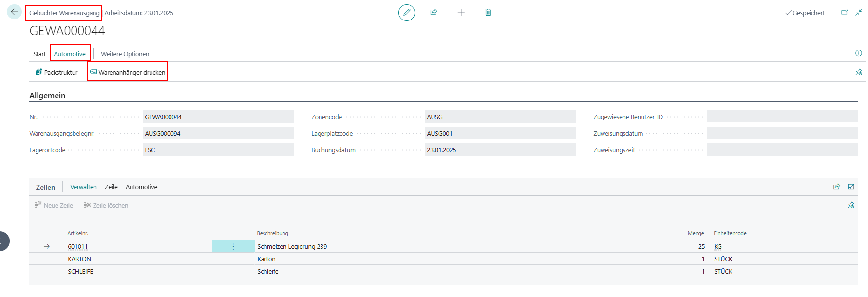Image resolution: width=868 pixels, height=297 pixels.
Task: Pin the action bar at top
Action: (x=858, y=72)
